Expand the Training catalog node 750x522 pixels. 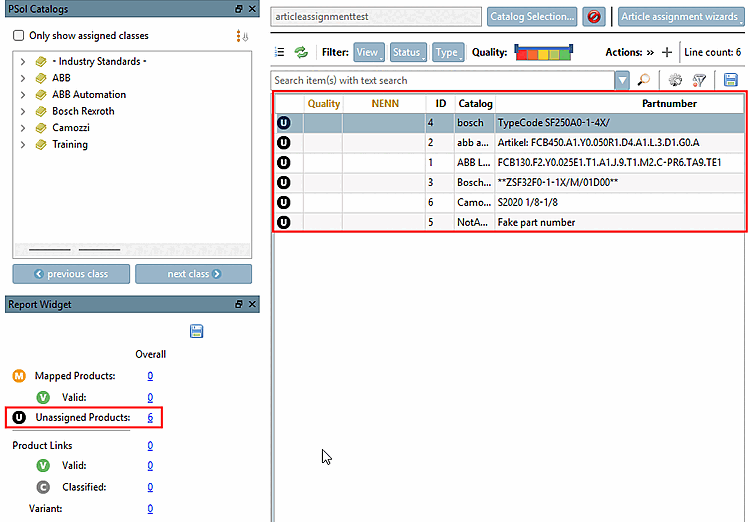pos(22,144)
